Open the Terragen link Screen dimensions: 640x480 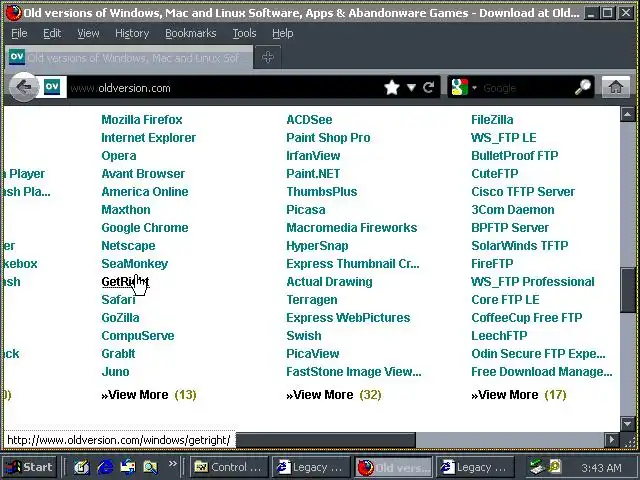tap(311, 300)
